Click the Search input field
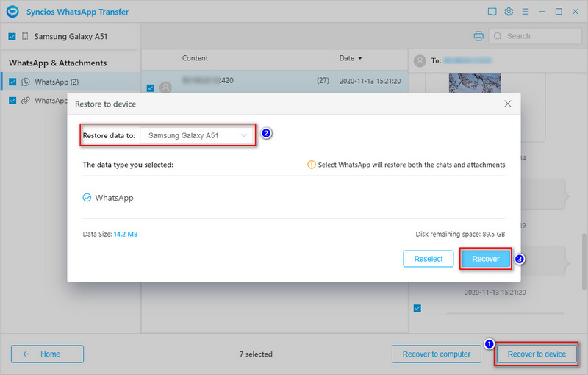The height and width of the screenshot is (375, 588). pyautogui.click(x=535, y=36)
